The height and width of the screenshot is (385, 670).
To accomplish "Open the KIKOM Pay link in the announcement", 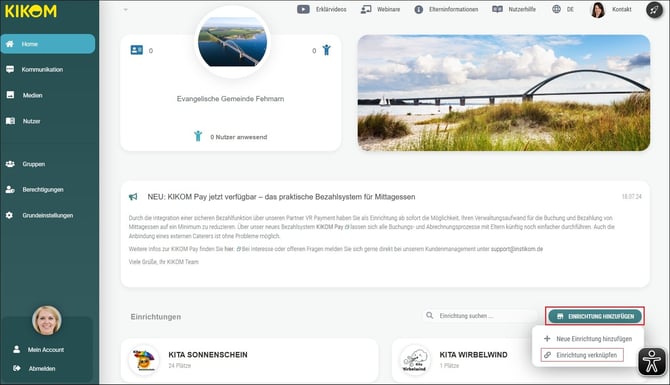I will [332, 227].
